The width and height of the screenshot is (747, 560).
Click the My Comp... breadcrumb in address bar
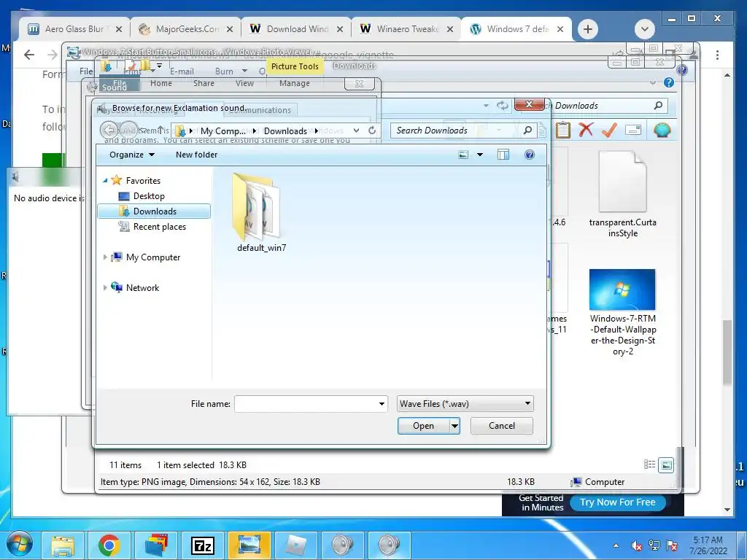(x=223, y=131)
